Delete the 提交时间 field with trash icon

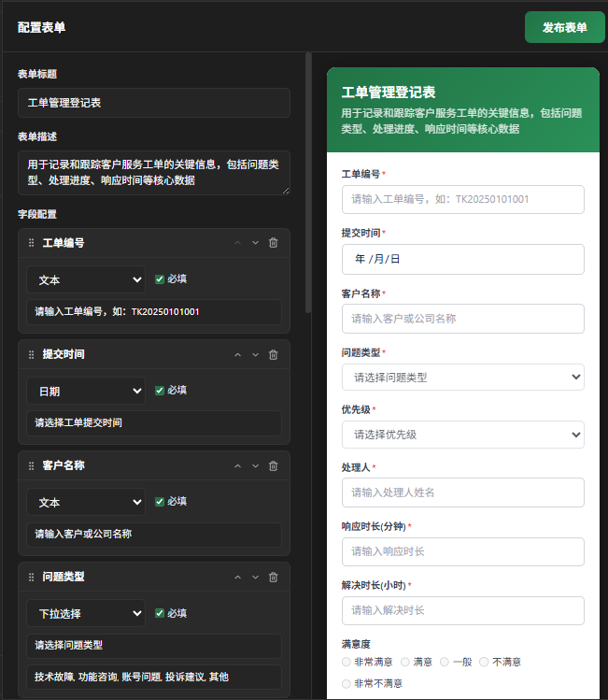point(274,354)
